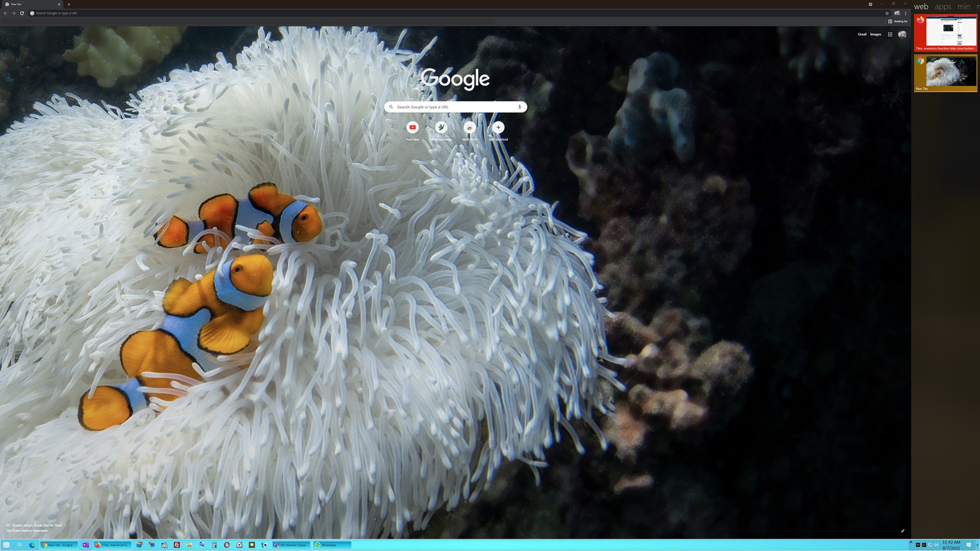
Task: Open Google account avatar menu
Action: click(902, 34)
